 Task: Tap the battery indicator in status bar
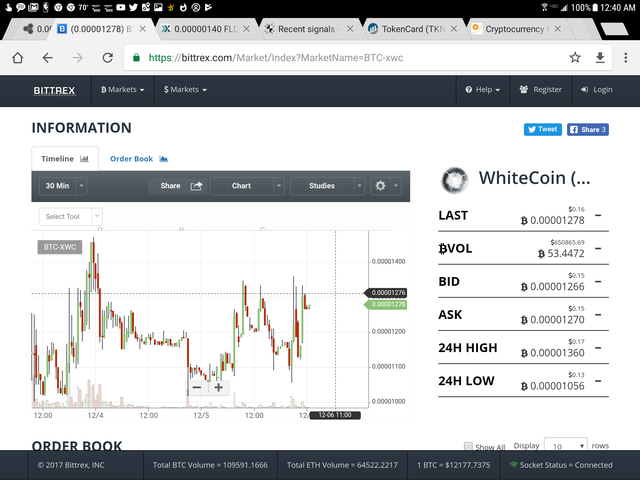pos(595,7)
